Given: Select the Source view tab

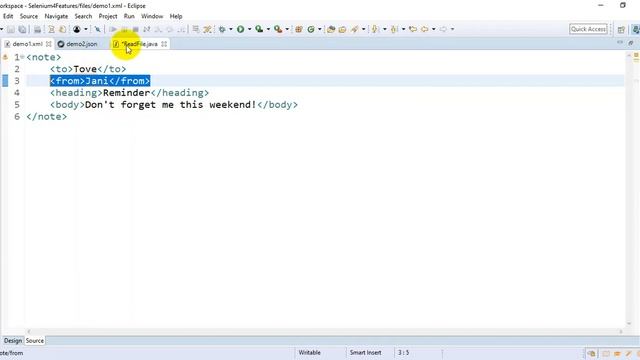Looking at the screenshot, I should (35, 340).
